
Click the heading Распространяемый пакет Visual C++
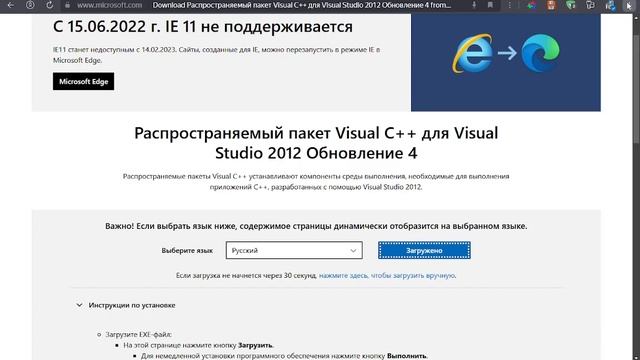click(316, 143)
